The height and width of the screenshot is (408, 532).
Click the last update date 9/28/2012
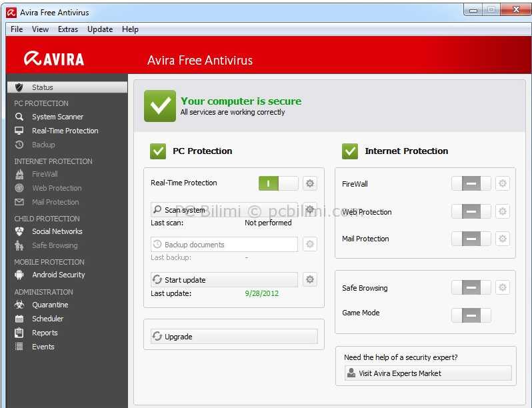click(261, 293)
